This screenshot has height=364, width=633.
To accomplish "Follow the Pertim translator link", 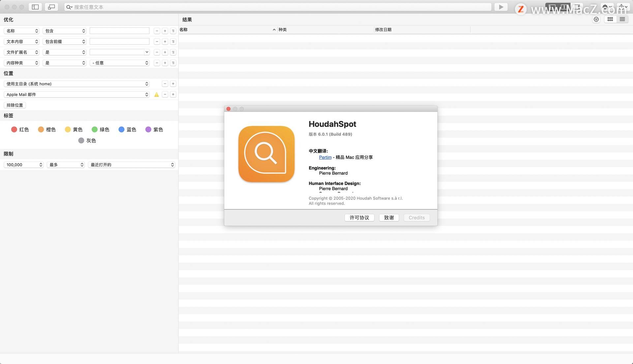I will [x=325, y=157].
